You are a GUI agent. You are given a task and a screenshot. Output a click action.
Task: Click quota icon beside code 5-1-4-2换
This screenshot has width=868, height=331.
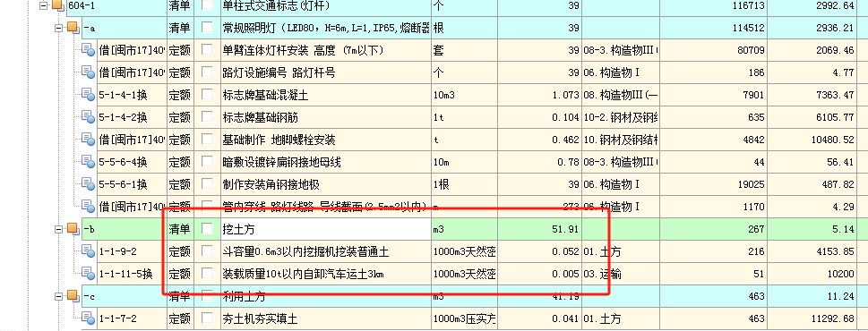pyautogui.click(x=89, y=116)
